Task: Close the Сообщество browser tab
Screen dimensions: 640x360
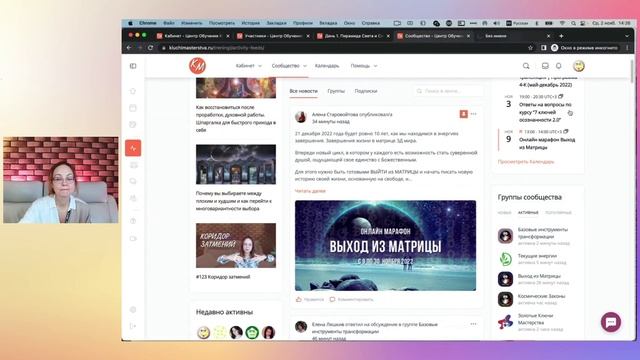Action: (468, 36)
